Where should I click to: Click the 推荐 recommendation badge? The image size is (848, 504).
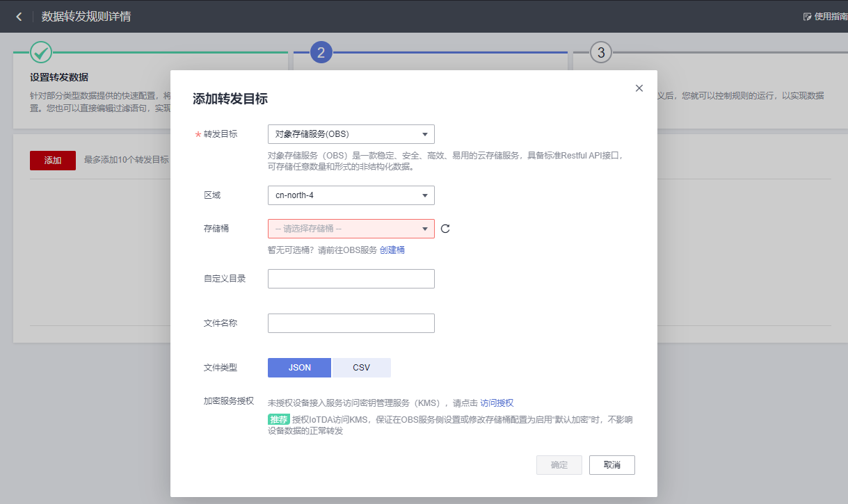point(278,419)
